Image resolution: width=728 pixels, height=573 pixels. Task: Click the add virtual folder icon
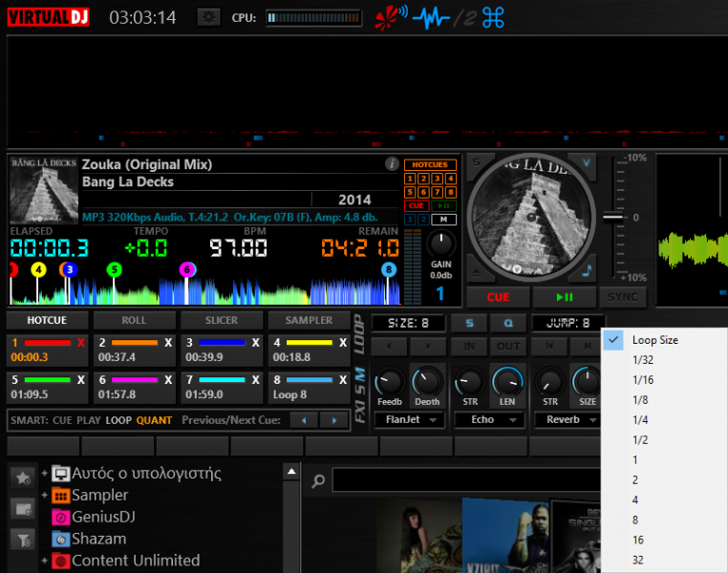coord(23,509)
